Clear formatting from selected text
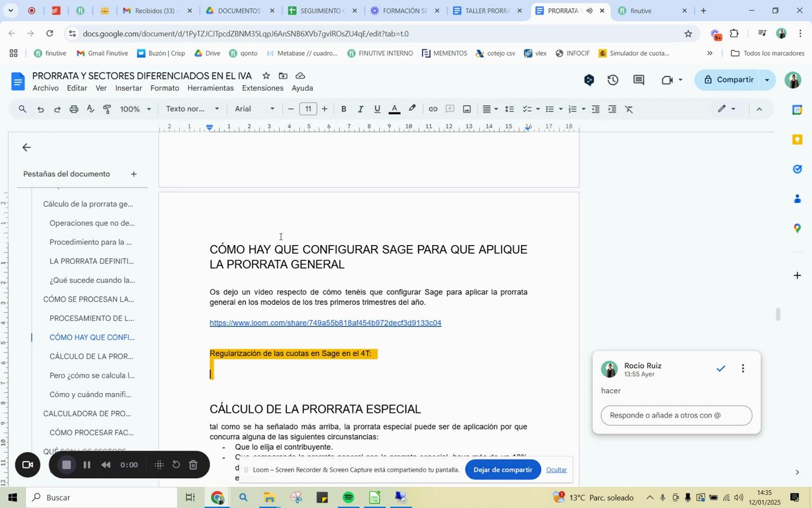Viewport: 812px width, 508px height. click(x=629, y=109)
